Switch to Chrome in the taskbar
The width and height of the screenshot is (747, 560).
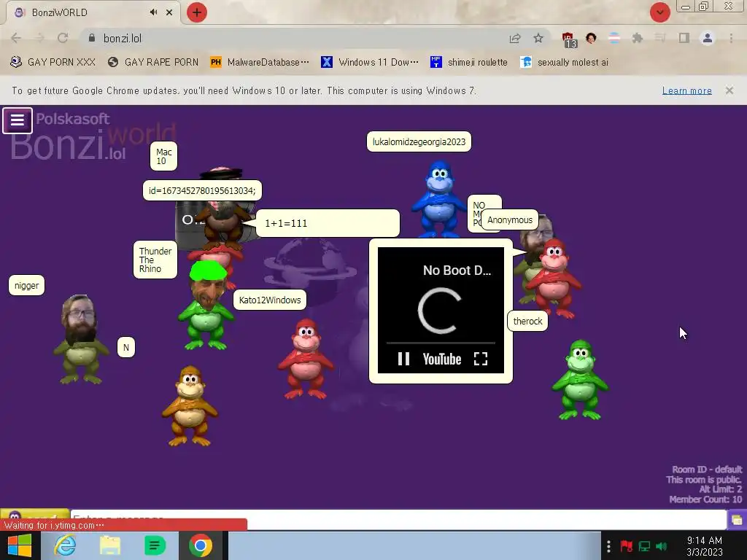tap(200, 545)
